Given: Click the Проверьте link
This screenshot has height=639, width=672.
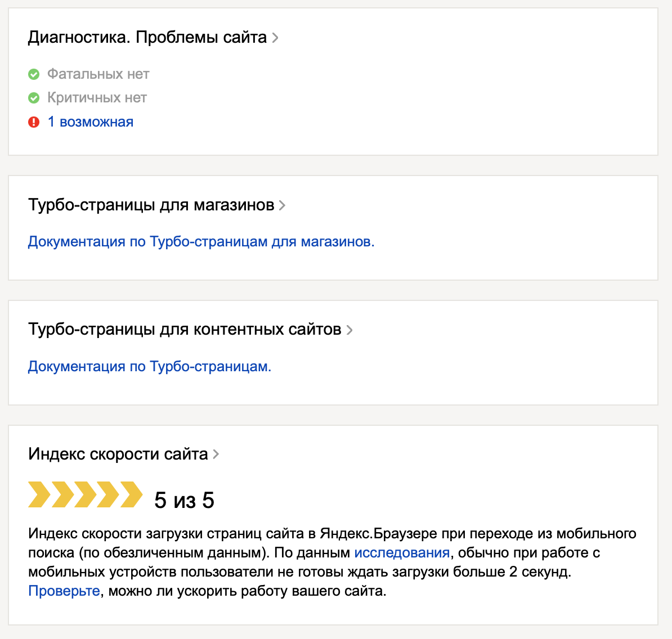Looking at the screenshot, I should tap(64, 591).
